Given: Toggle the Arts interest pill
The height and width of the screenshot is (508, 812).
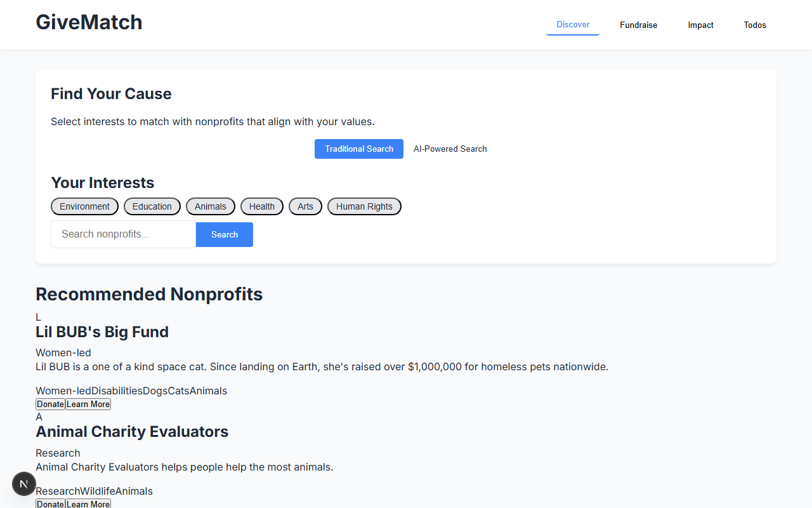Looking at the screenshot, I should pos(305,206).
